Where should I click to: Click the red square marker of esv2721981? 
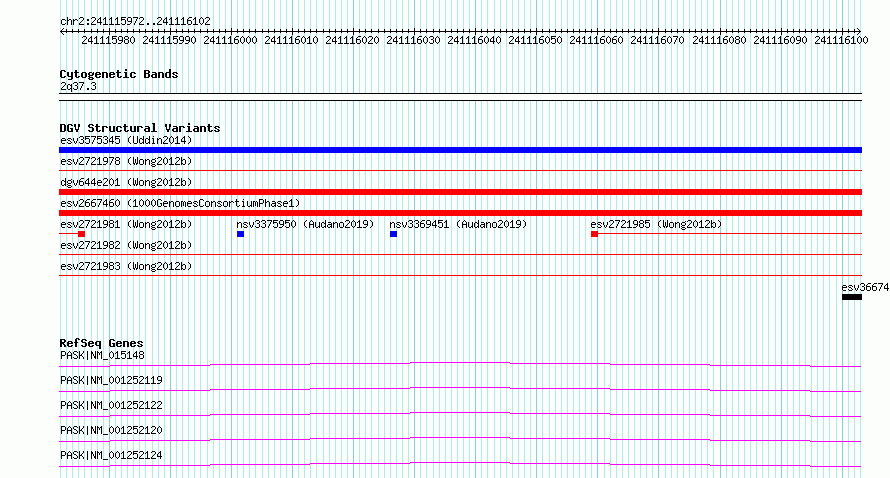(82, 234)
